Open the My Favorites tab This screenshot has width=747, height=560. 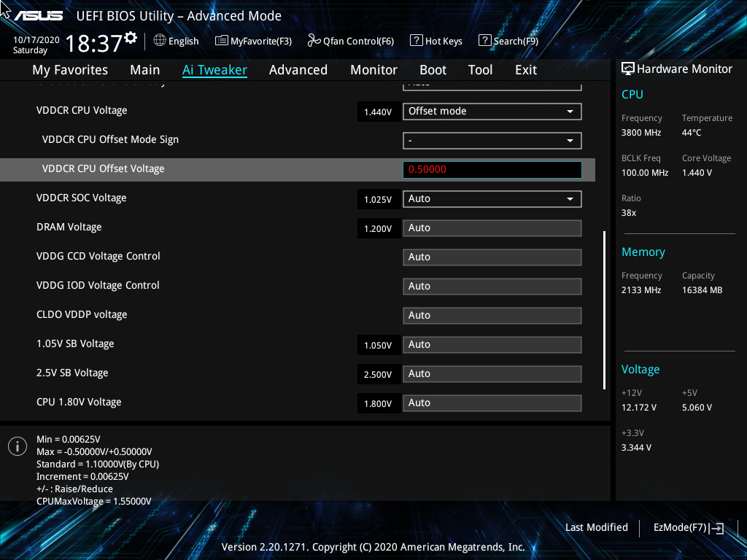coord(70,70)
